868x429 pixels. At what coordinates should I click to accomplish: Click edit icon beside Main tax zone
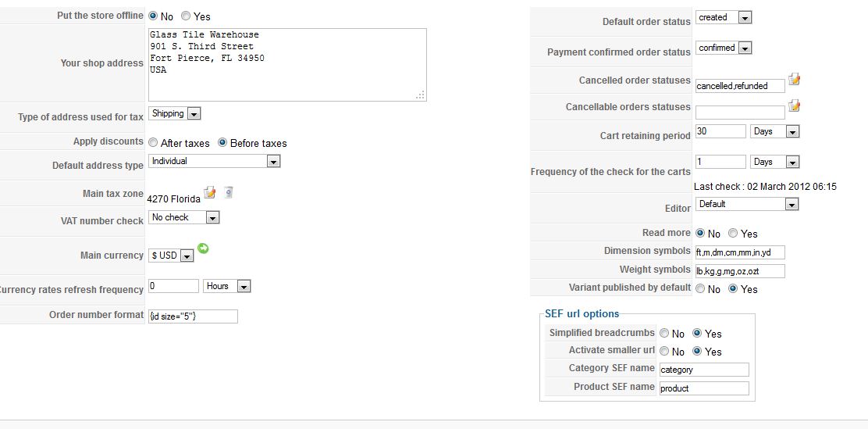[209, 192]
